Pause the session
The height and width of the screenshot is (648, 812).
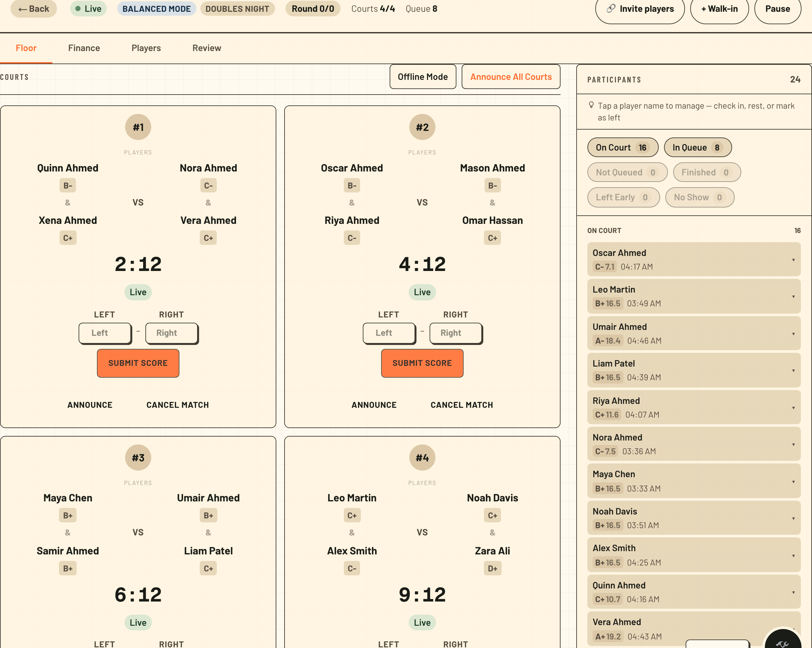(x=777, y=9)
